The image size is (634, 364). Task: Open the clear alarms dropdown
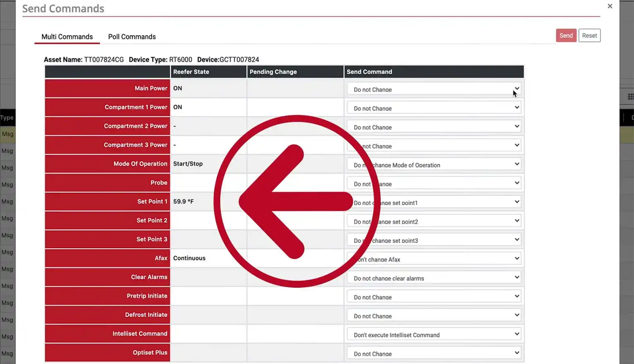click(x=434, y=278)
